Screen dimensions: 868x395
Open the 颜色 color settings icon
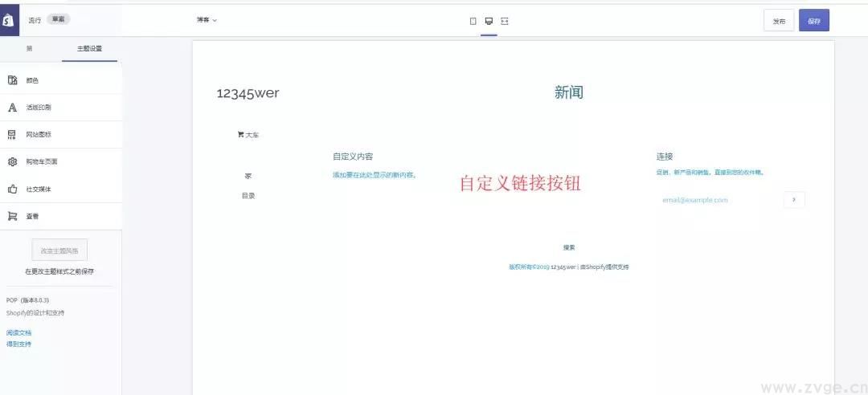(x=13, y=80)
